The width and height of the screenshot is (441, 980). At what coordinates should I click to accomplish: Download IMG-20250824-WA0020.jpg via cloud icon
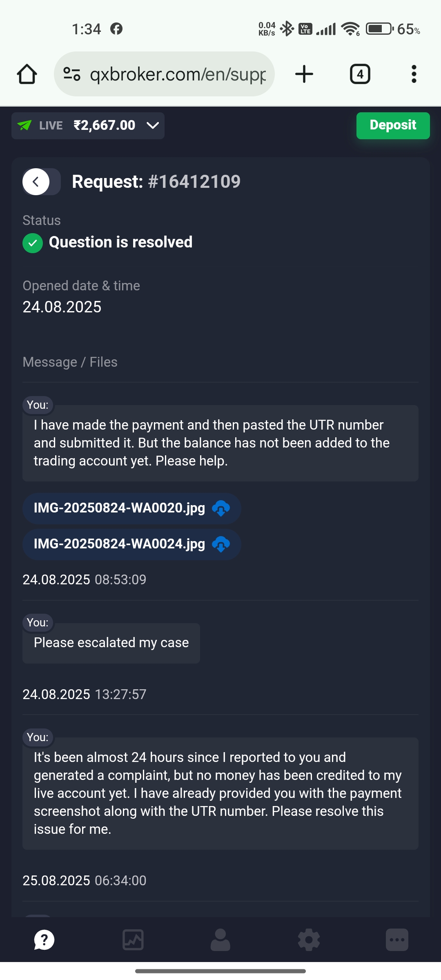click(x=221, y=508)
